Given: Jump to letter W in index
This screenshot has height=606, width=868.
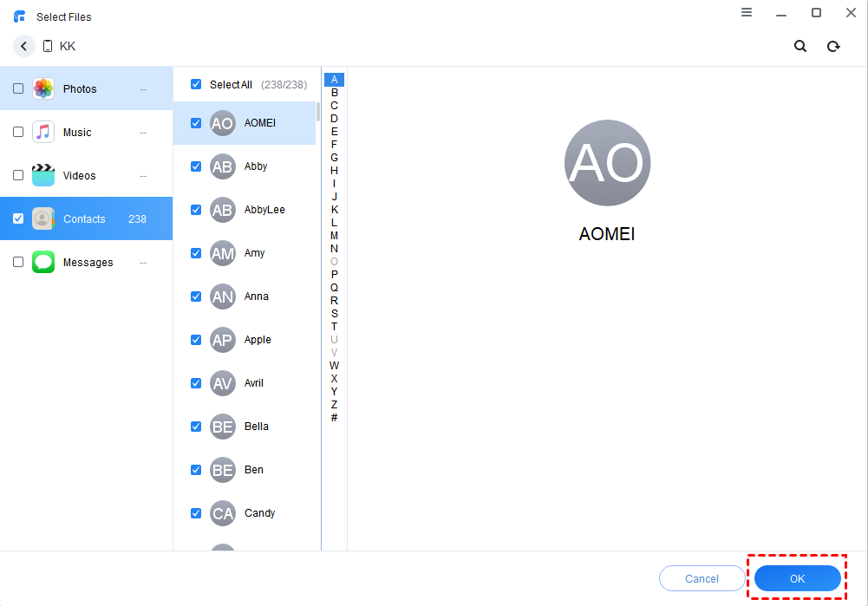Looking at the screenshot, I should click(x=334, y=366).
